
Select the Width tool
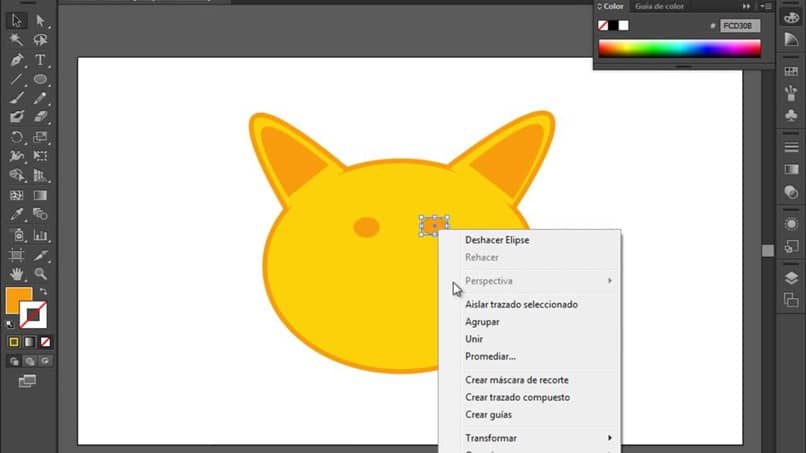pyautogui.click(x=16, y=156)
